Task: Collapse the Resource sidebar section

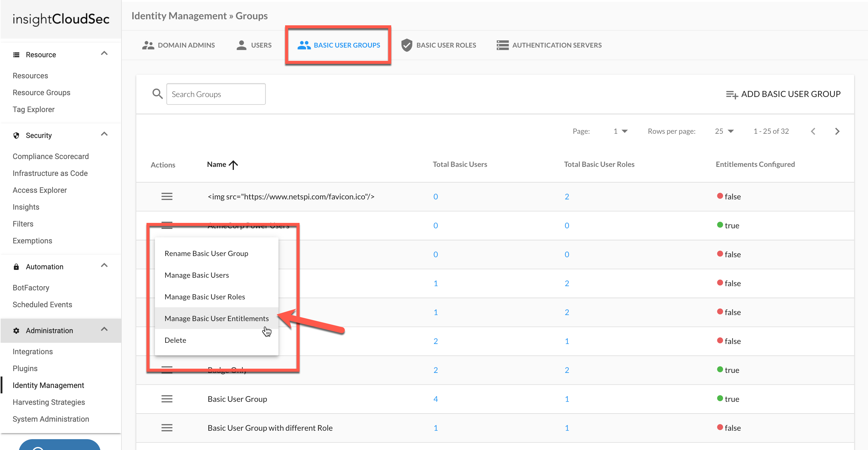Action: pos(104,54)
